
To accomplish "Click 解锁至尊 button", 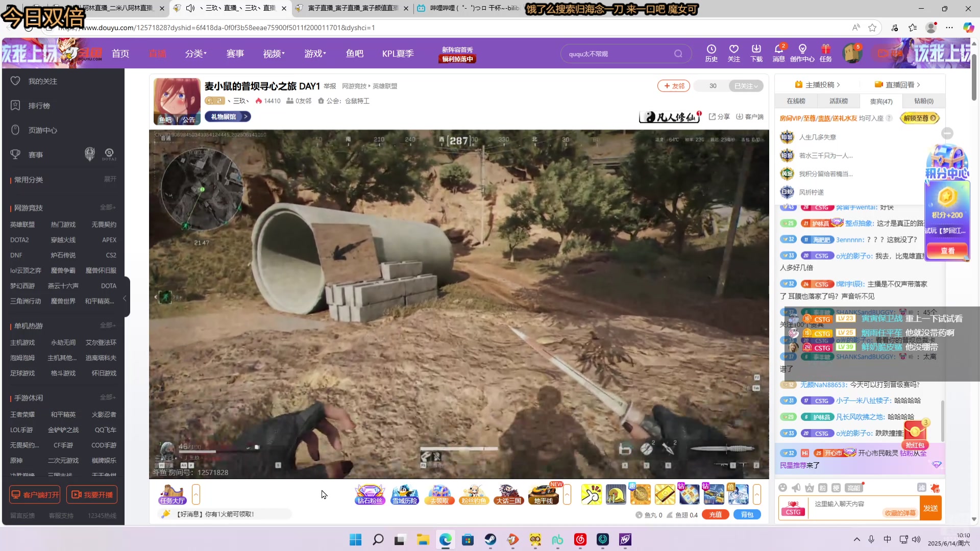I will coord(919,118).
